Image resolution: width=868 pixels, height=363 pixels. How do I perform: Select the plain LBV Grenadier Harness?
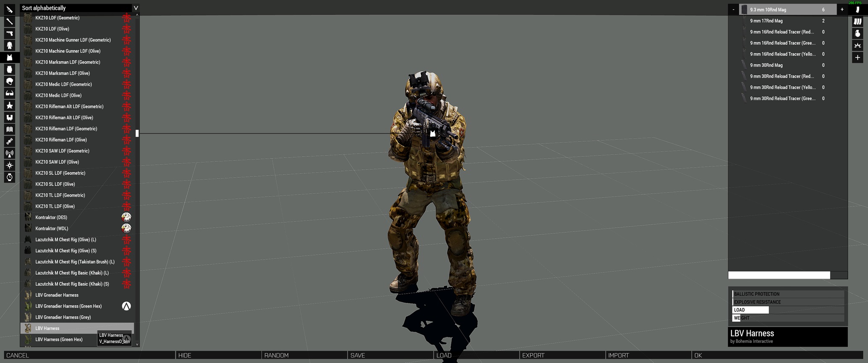click(x=77, y=295)
